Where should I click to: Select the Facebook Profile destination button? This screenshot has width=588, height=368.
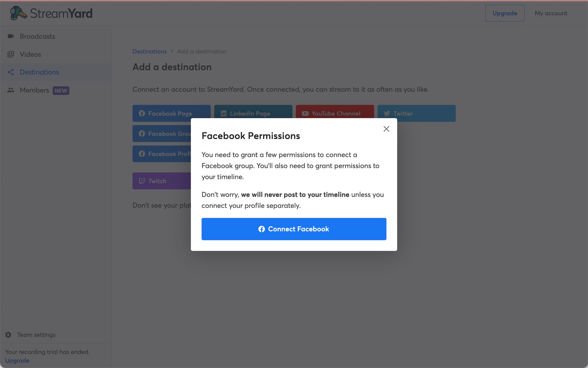click(x=162, y=154)
